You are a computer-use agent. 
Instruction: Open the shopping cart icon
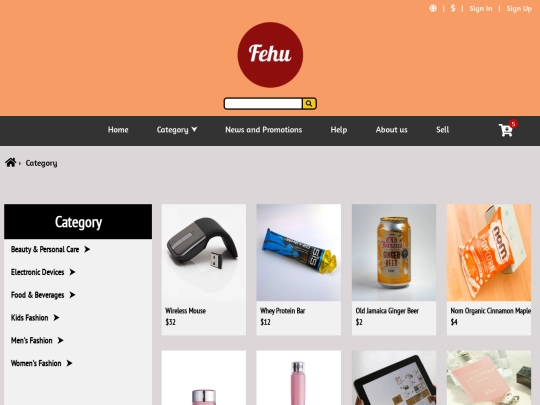(x=506, y=130)
